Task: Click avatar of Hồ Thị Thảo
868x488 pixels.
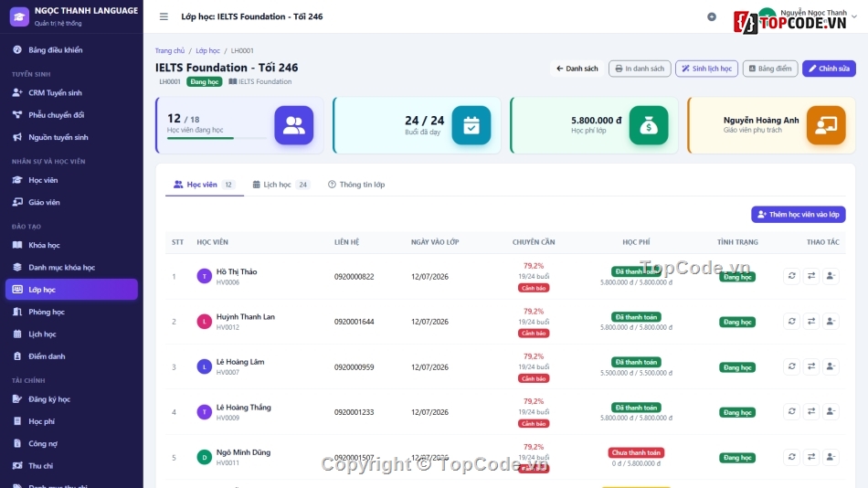Action: pos(205,276)
